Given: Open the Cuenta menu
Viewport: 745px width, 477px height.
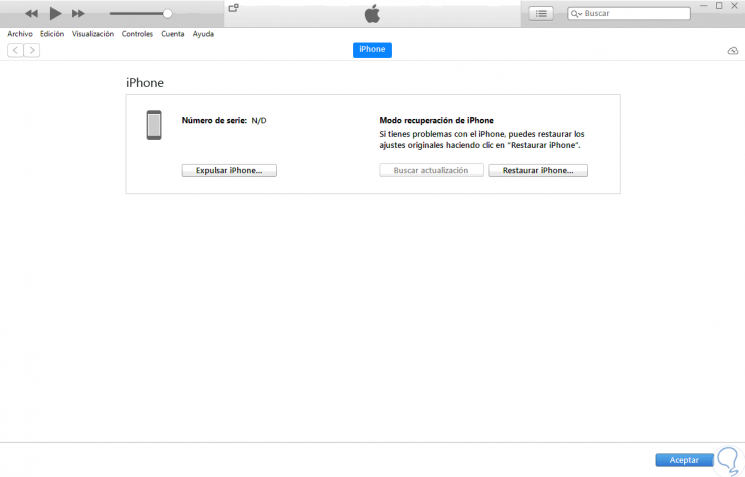Looking at the screenshot, I should coord(172,34).
